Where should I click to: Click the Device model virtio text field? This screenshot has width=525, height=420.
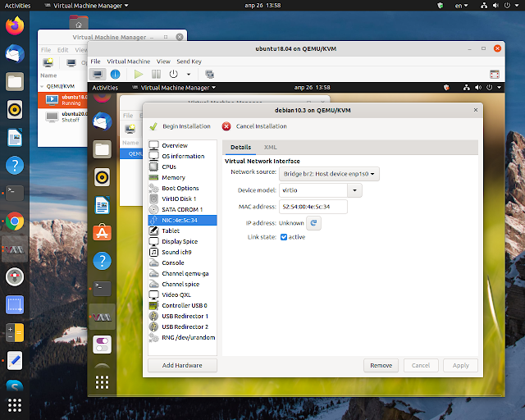tap(313, 190)
